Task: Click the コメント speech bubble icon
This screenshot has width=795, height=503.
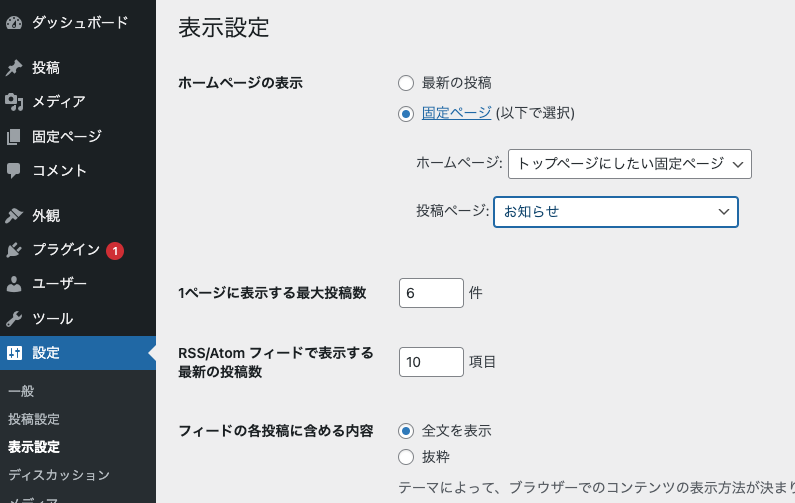Action: pos(14,170)
